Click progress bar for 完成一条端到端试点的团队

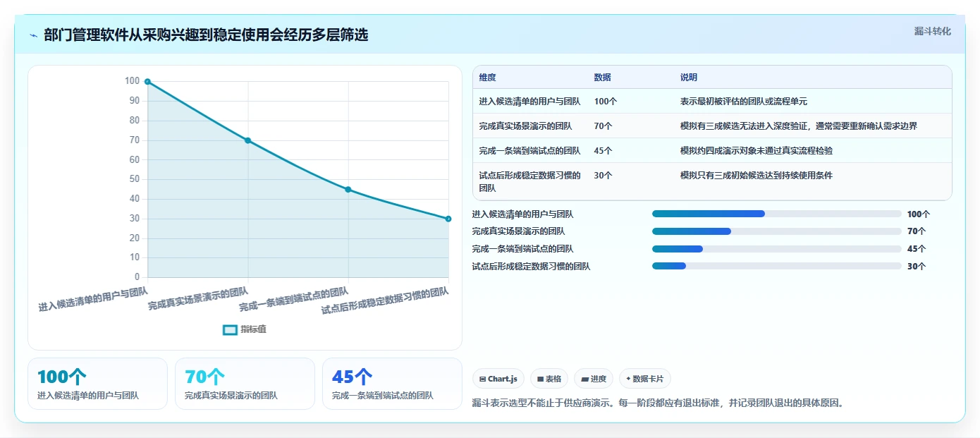pos(777,249)
